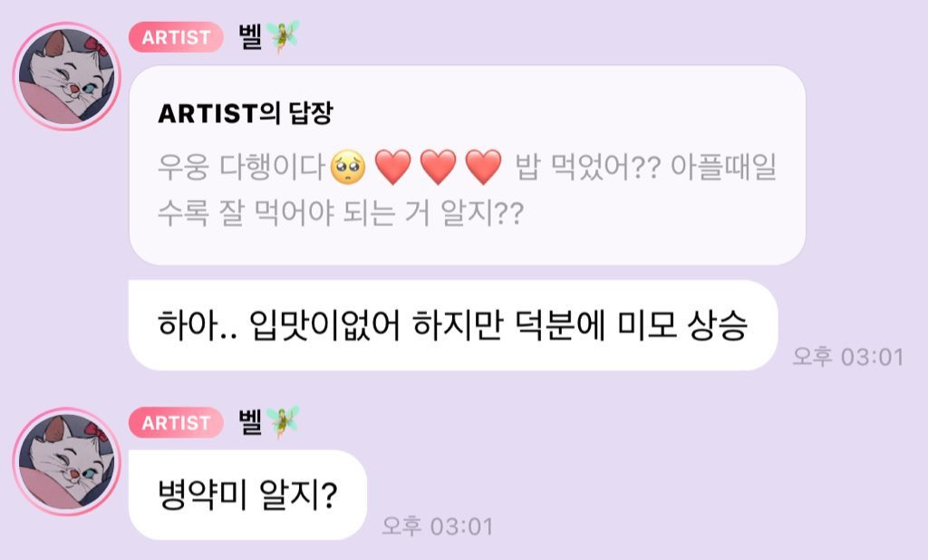
Task: Click quoted text '우웅 다행이다'
Action: [x=241, y=168]
